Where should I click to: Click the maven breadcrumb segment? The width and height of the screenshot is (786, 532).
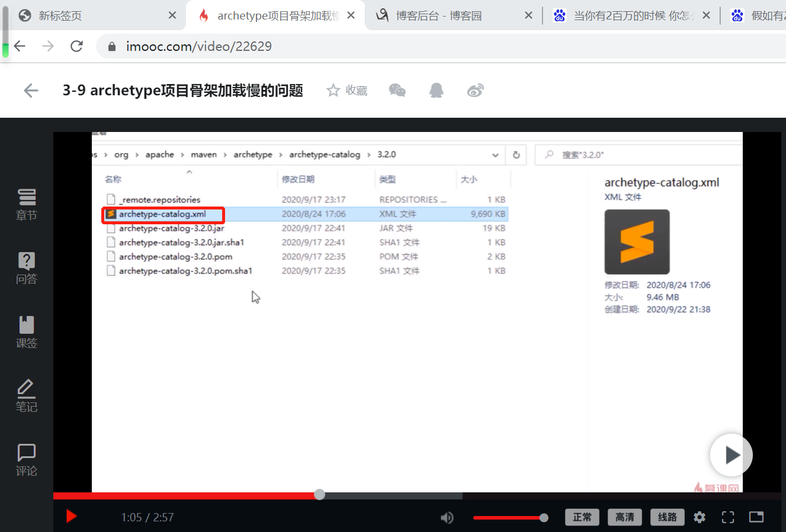pos(204,154)
